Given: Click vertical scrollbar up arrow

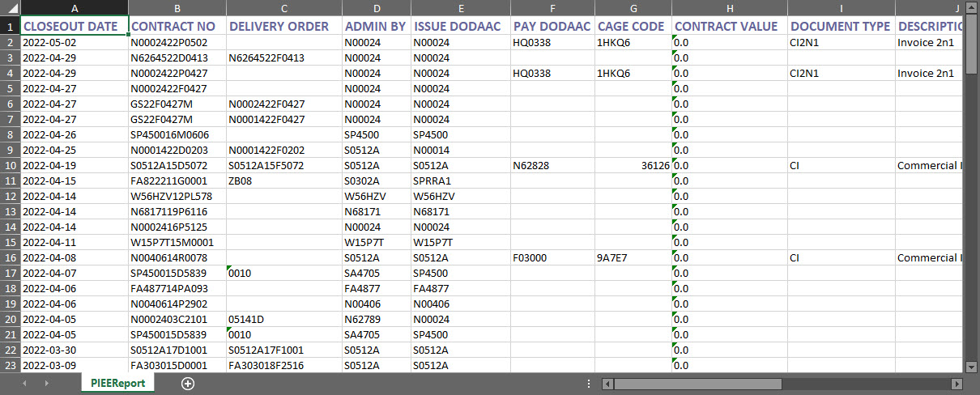Looking at the screenshot, I should pos(972,8).
